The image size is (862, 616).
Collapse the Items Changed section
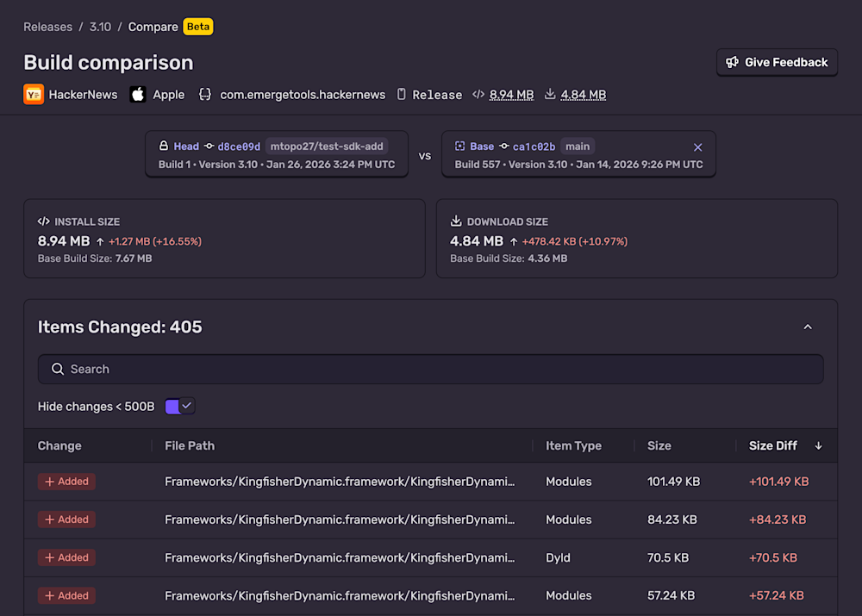808,327
